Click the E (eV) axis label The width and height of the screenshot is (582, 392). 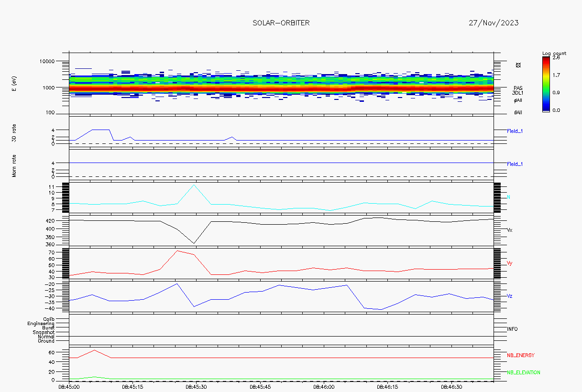(x=14, y=84)
